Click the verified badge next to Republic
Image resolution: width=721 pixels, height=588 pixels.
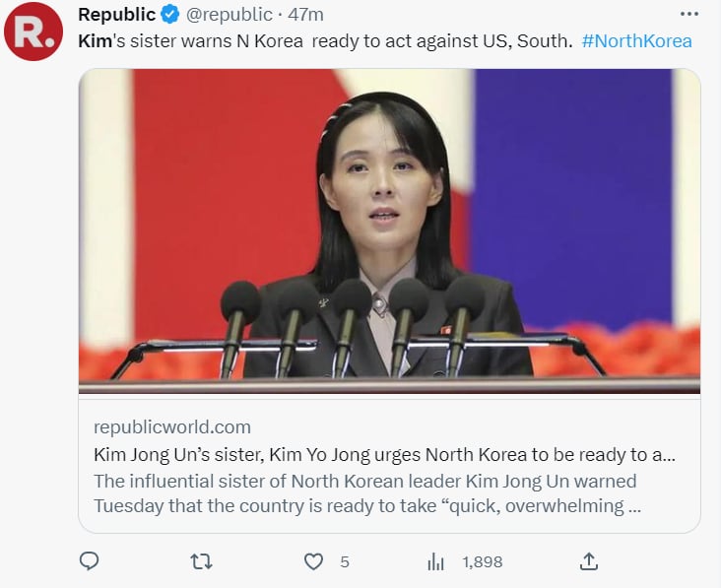(169, 15)
